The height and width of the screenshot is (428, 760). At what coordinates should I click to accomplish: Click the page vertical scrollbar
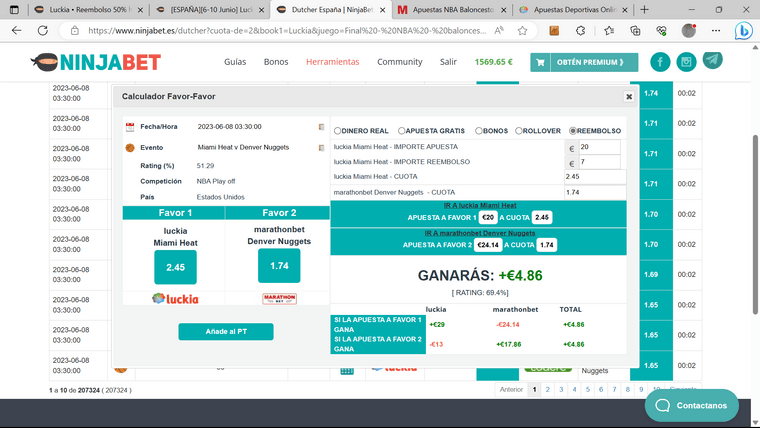(755, 223)
